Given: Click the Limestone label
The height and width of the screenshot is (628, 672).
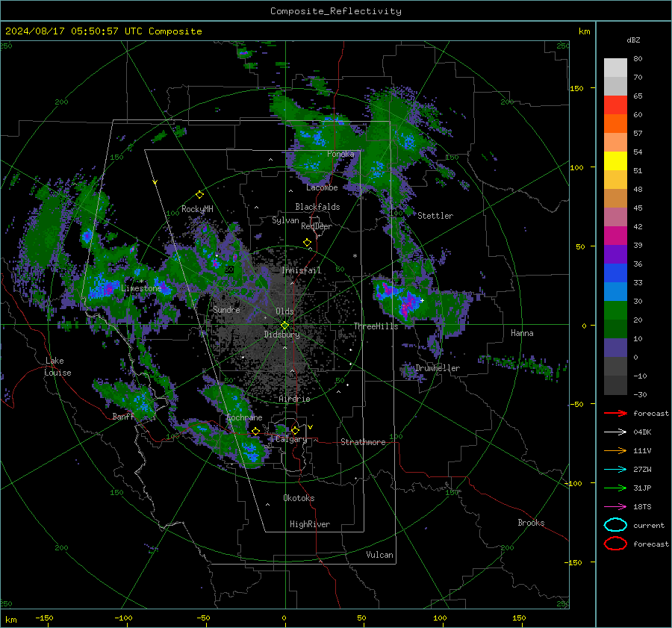Looking at the screenshot, I should [141, 288].
